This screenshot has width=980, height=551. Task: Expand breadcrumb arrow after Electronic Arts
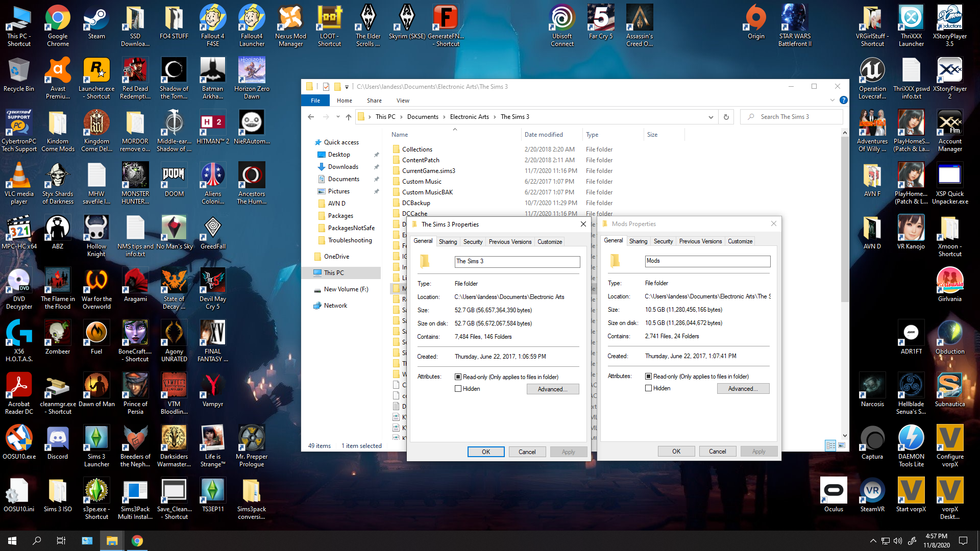pyautogui.click(x=495, y=117)
